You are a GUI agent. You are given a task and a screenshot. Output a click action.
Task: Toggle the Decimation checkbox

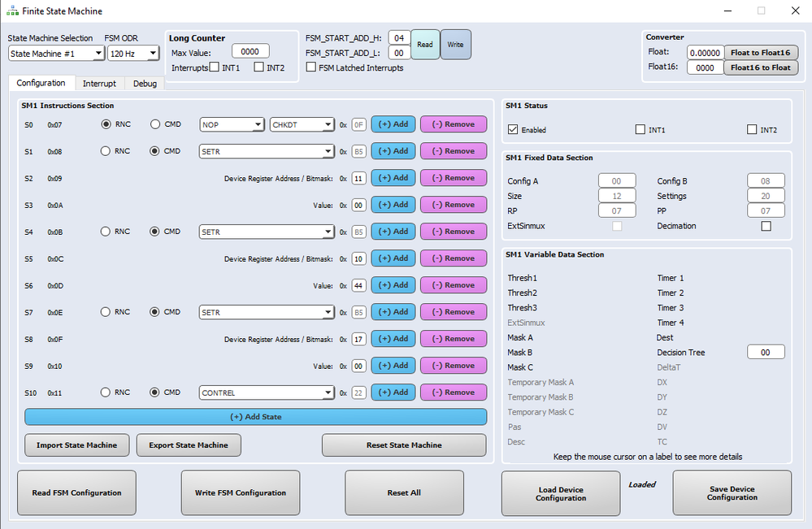pos(766,226)
